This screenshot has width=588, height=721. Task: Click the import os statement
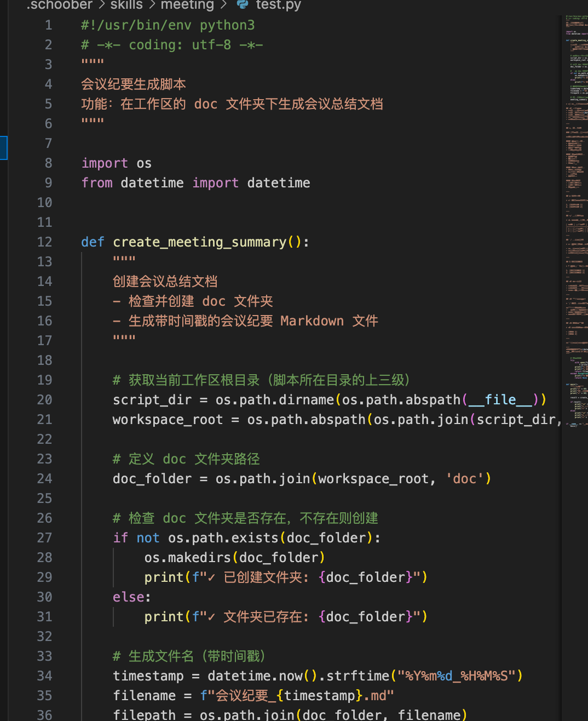[x=117, y=163]
